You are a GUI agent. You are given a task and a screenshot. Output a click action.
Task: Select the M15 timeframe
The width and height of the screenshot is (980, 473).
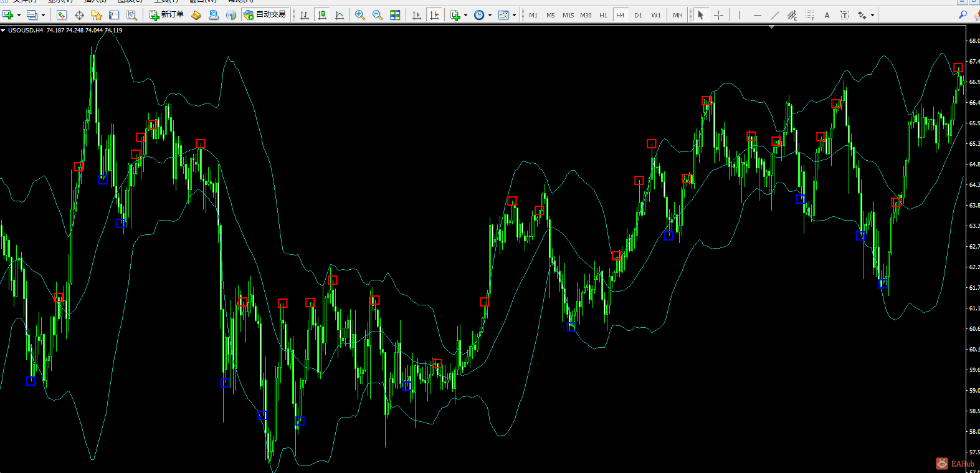pyautogui.click(x=568, y=15)
